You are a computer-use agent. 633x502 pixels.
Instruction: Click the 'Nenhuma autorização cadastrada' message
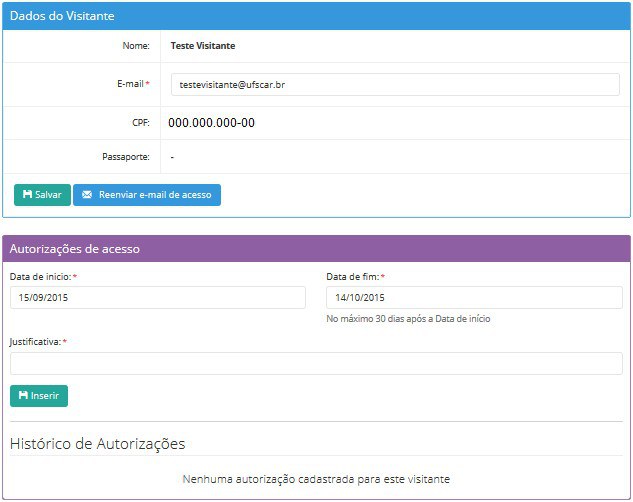[316, 479]
